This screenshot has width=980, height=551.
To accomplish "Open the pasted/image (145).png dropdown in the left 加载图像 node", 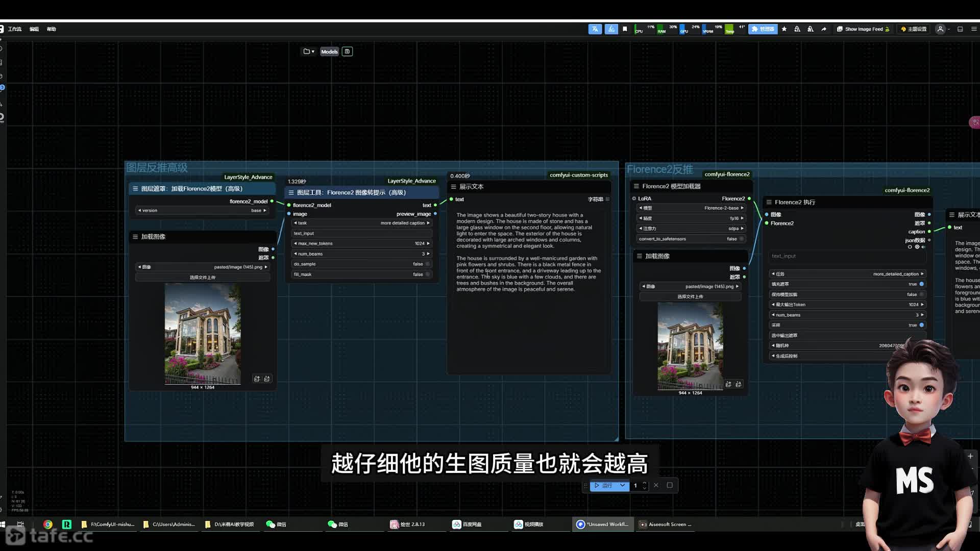I will pyautogui.click(x=202, y=267).
